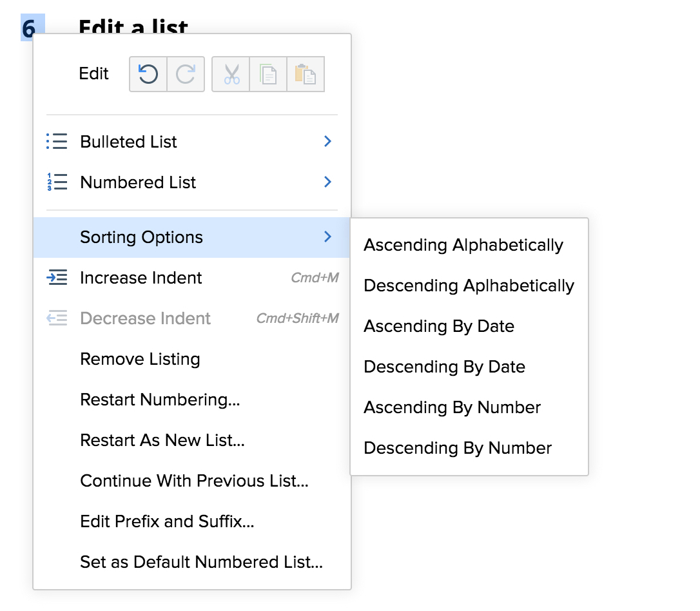Choose Remove Listing from context menu

click(x=140, y=359)
